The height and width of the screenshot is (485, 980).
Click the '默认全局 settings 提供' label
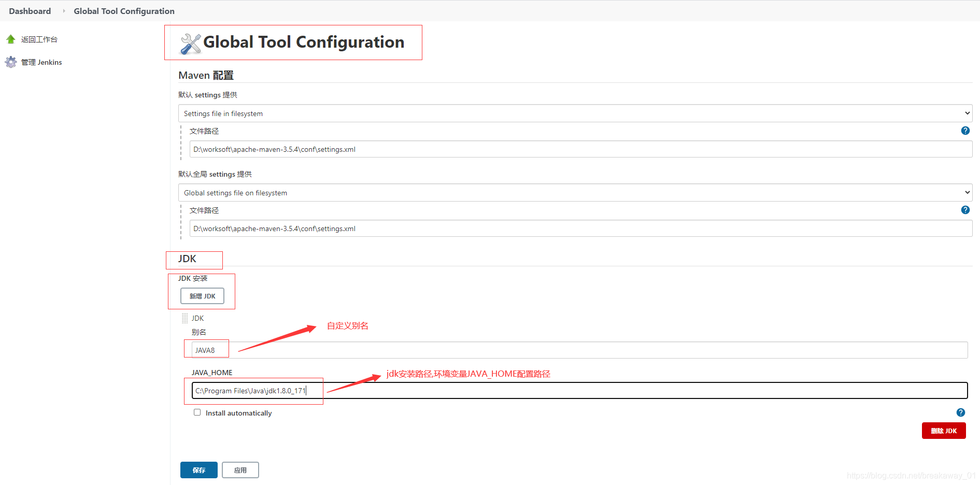215,174
